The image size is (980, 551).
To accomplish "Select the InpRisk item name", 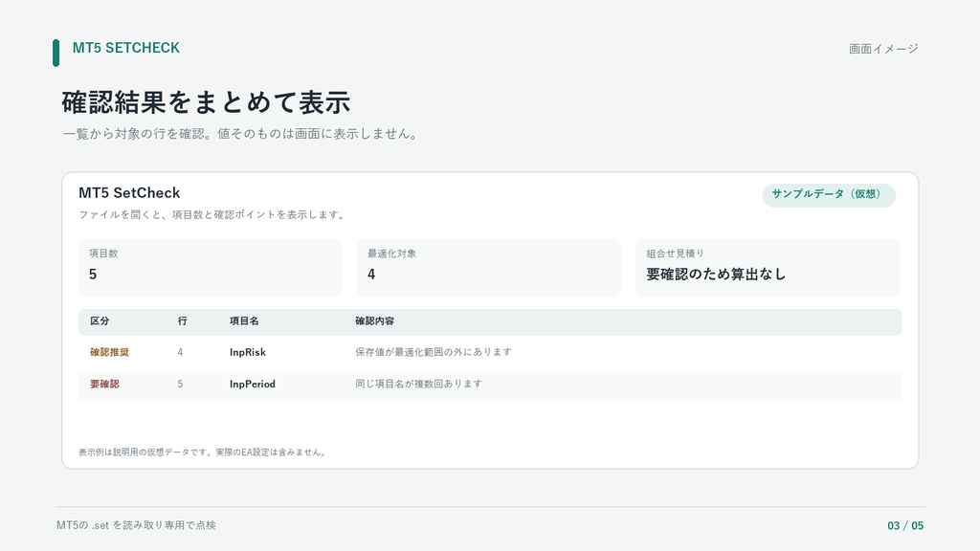I will pyautogui.click(x=248, y=352).
